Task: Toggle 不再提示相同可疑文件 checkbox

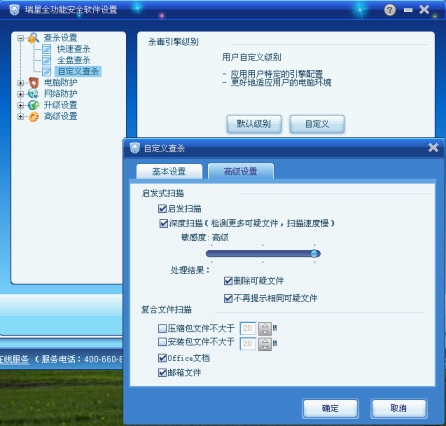Action: tap(228, 298)
